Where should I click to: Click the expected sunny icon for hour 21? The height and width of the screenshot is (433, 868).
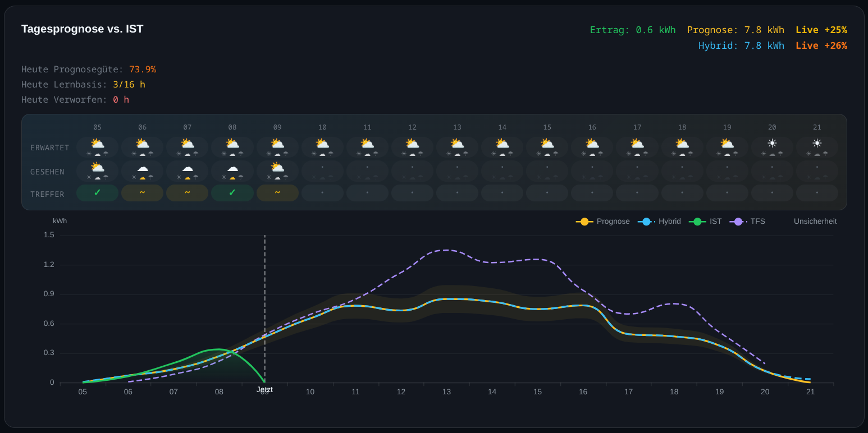[817, 144]
